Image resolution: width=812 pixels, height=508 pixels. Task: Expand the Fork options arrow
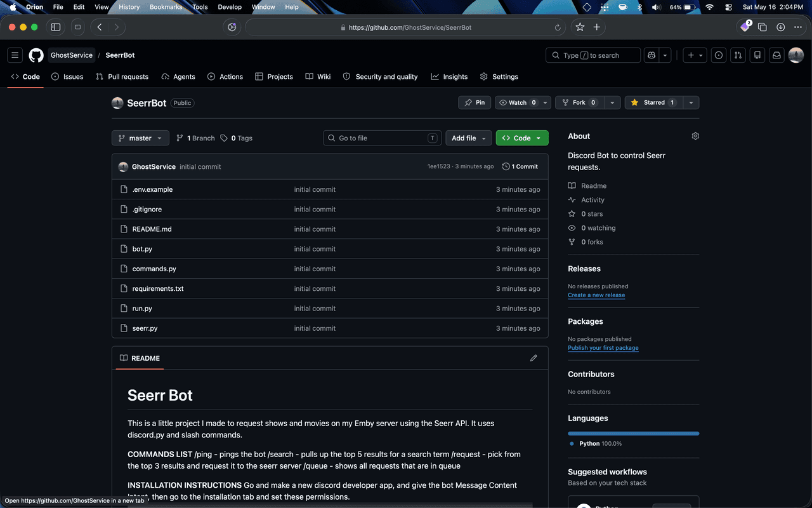tap(612, 103)
